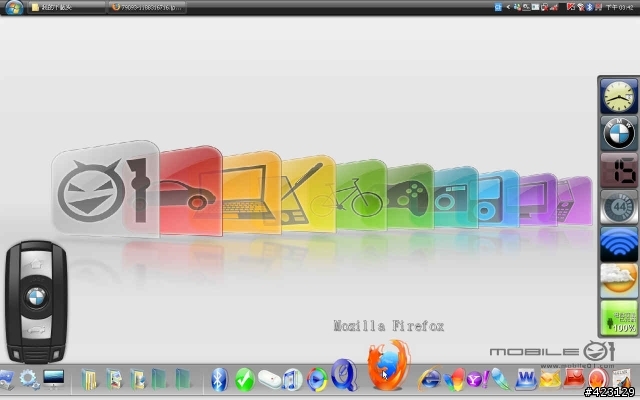Click the Bluetooth system tray icon
Screen dimensions: 640x400
pos(589,7)
